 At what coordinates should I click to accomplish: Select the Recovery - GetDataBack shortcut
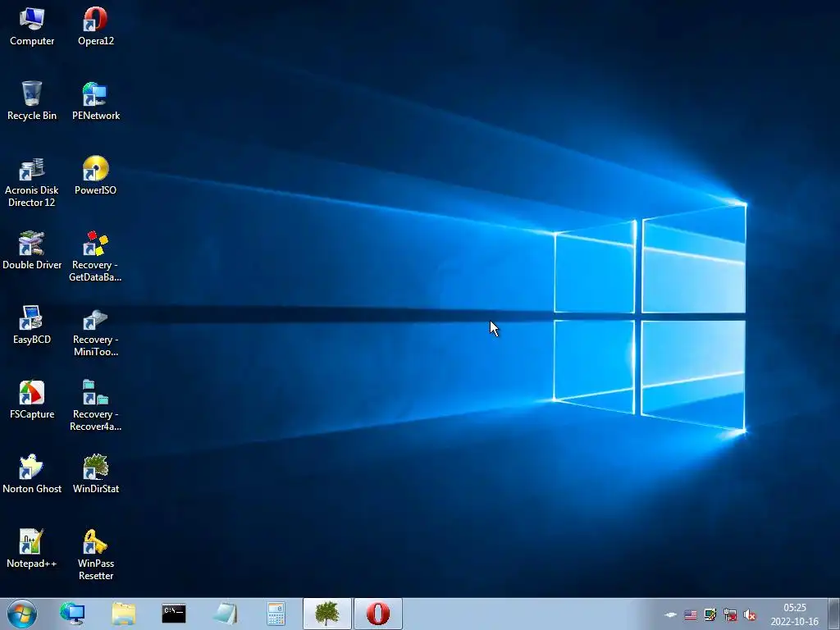point(95,256)
